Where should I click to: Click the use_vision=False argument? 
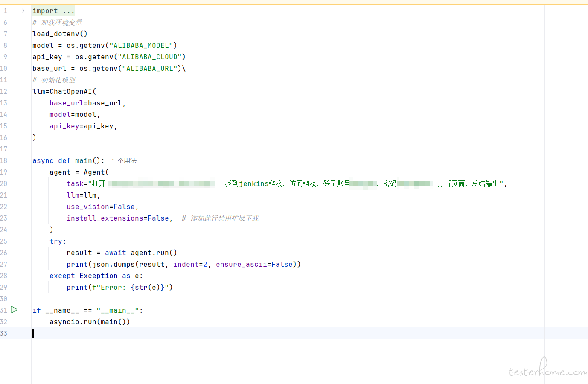point(101,207)
